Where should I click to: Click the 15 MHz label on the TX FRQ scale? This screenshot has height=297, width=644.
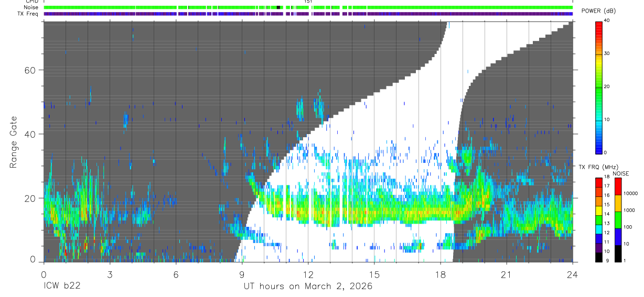tap(607, 205)
